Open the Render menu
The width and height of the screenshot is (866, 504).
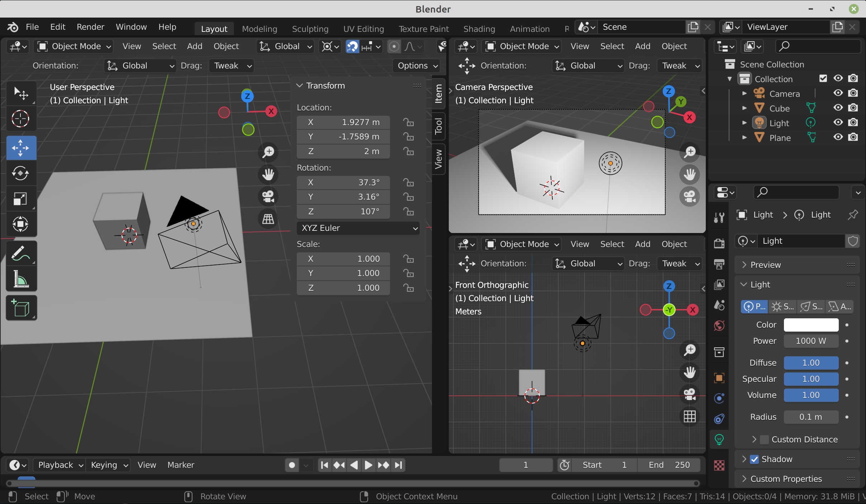coord(90,27)
